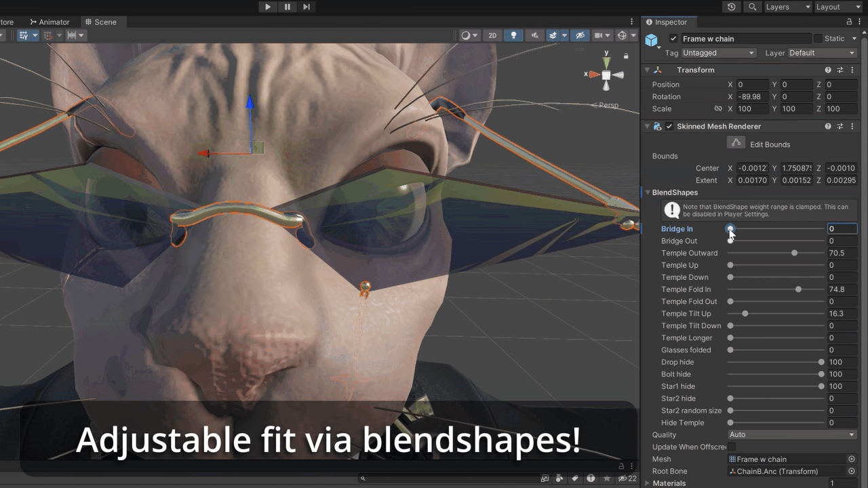
Task: Open the Tag dropdown showing Untagged
Action: 719,53
